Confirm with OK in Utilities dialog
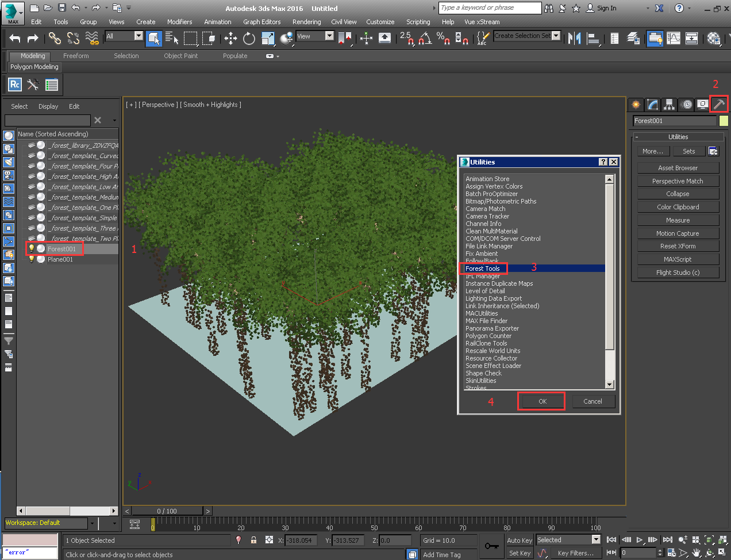The height and width of the screenshot is (560, 731). (x=542, y=401)
